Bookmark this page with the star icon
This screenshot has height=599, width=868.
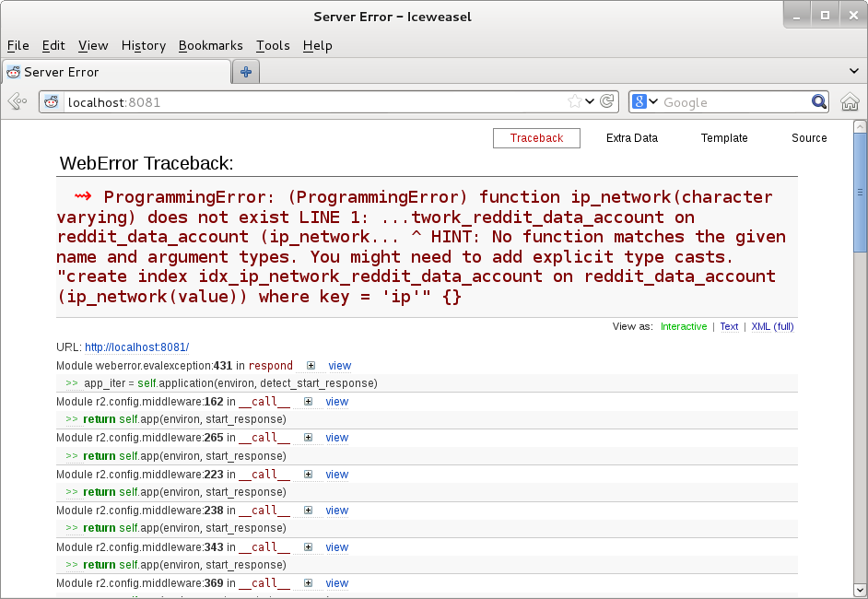tap(574, 102)
